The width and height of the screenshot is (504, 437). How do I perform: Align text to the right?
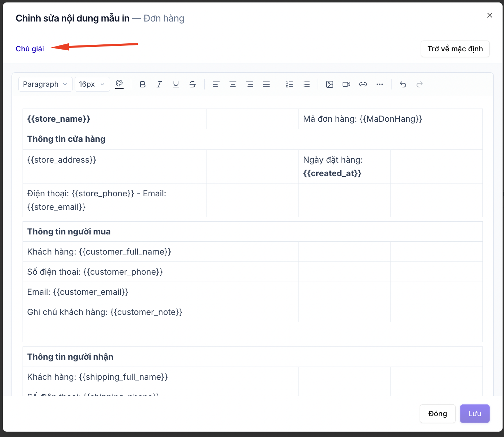point(250,84)
